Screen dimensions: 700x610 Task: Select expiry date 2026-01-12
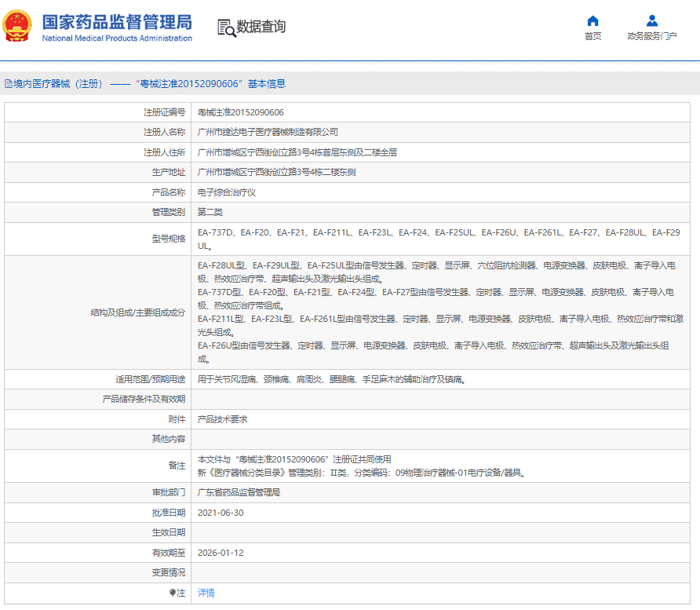click(x=221, y=553)
